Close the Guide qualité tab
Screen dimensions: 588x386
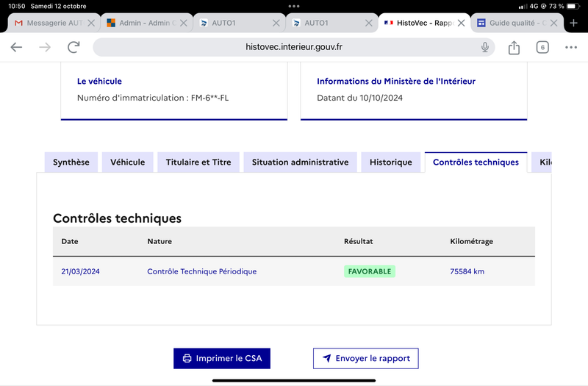coord(553,23)
